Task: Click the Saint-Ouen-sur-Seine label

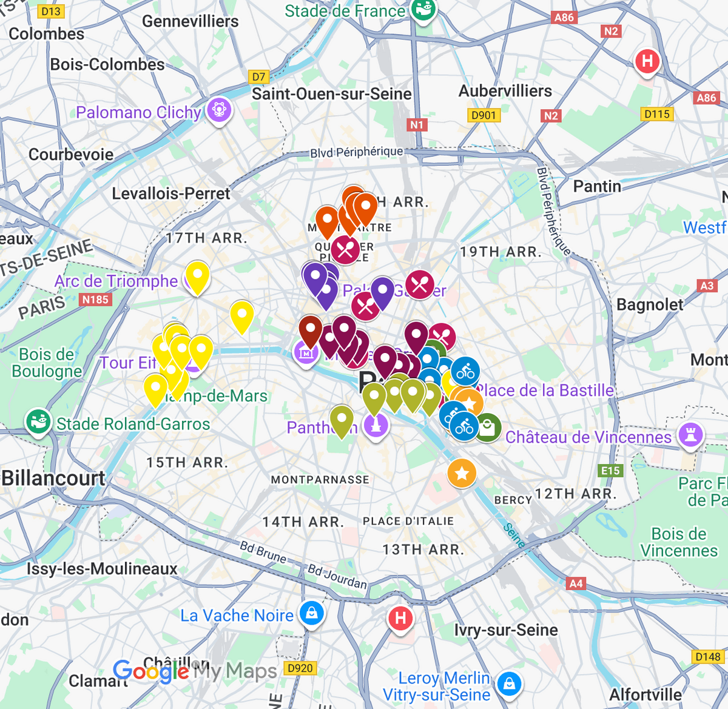Action: point(332,94)
